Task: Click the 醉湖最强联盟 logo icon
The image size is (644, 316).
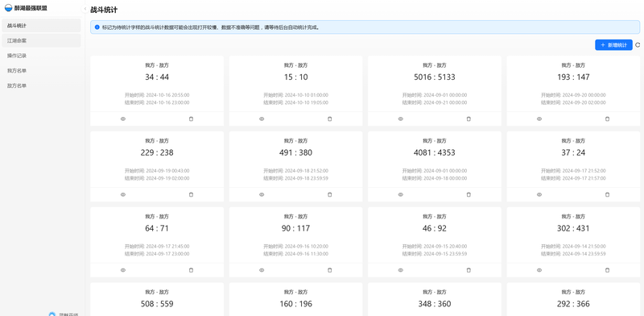Action: coord(8,8)
